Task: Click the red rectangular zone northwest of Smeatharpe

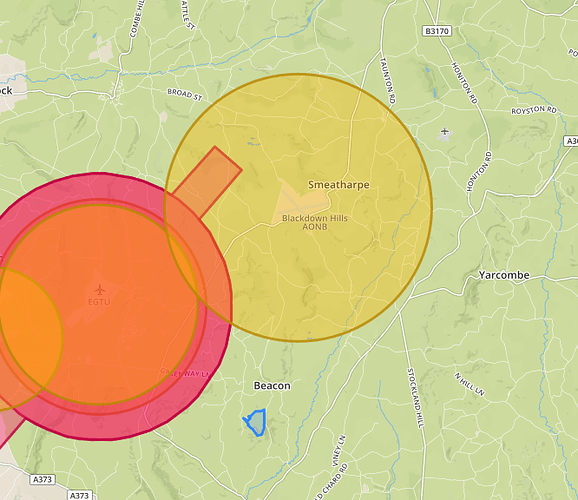Action: pyautogui.click(x=207, y=182)
